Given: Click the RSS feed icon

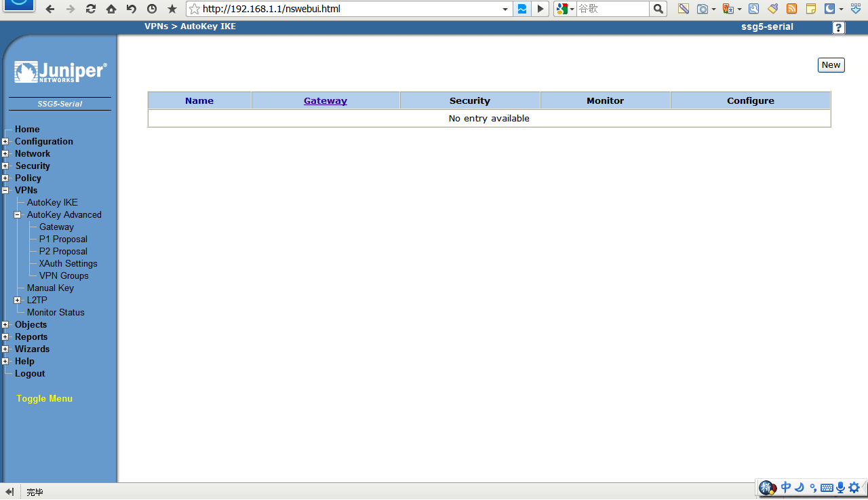Looking at the screenshot, I should 791,9.
